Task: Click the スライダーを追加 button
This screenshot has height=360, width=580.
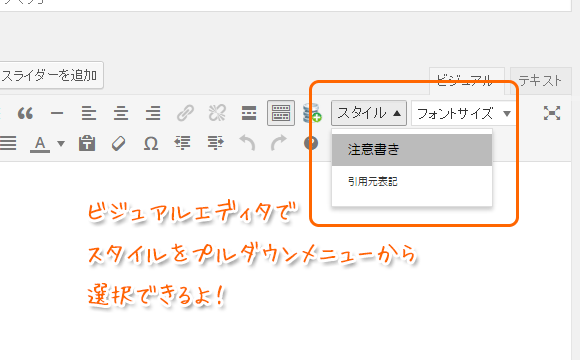Action: tap(51, 75)
